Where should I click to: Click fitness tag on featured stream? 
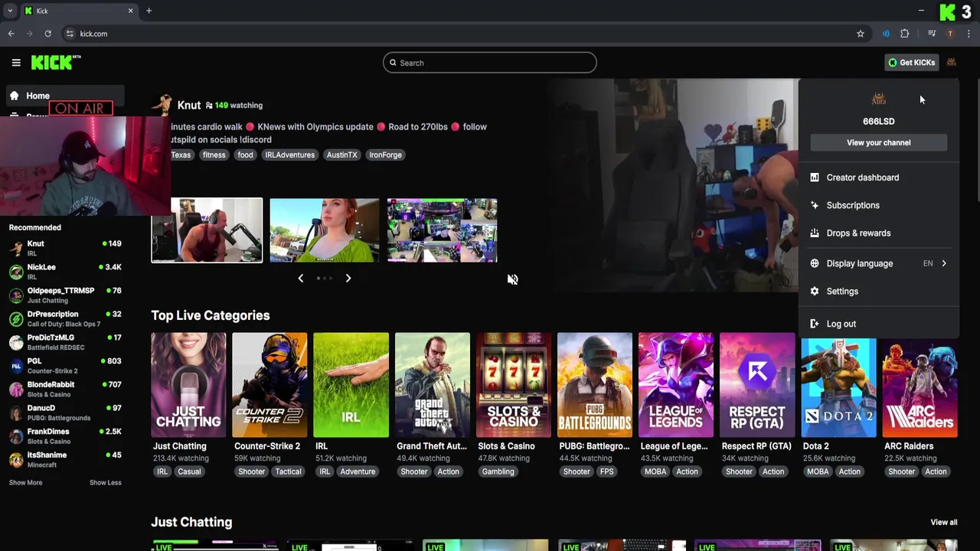214,155
